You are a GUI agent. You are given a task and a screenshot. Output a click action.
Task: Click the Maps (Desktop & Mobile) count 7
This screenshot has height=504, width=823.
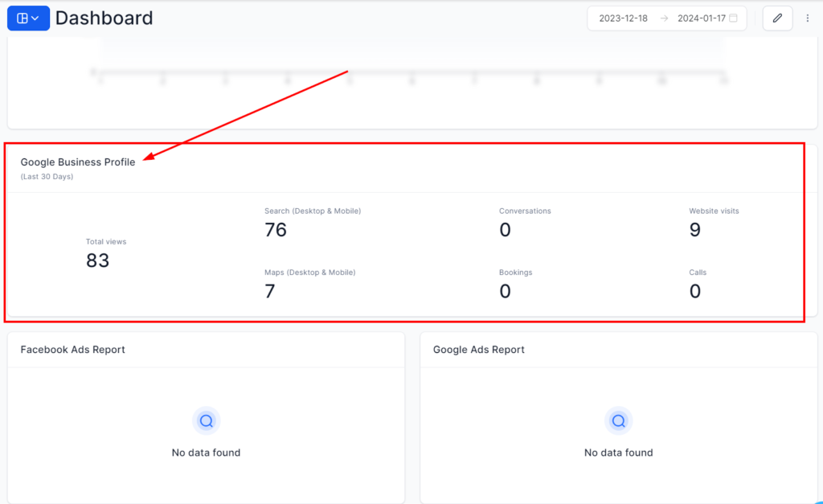[x=270, y=291]
